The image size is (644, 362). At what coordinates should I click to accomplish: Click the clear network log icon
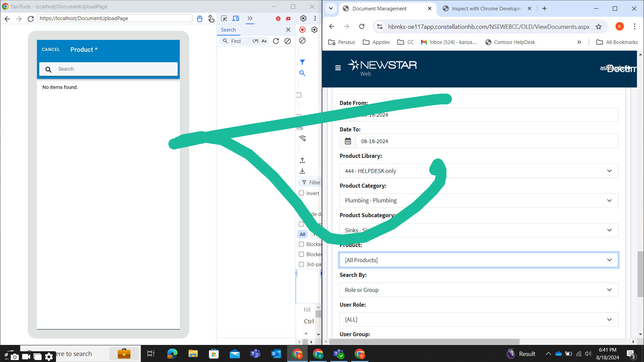tap(302, 41)
